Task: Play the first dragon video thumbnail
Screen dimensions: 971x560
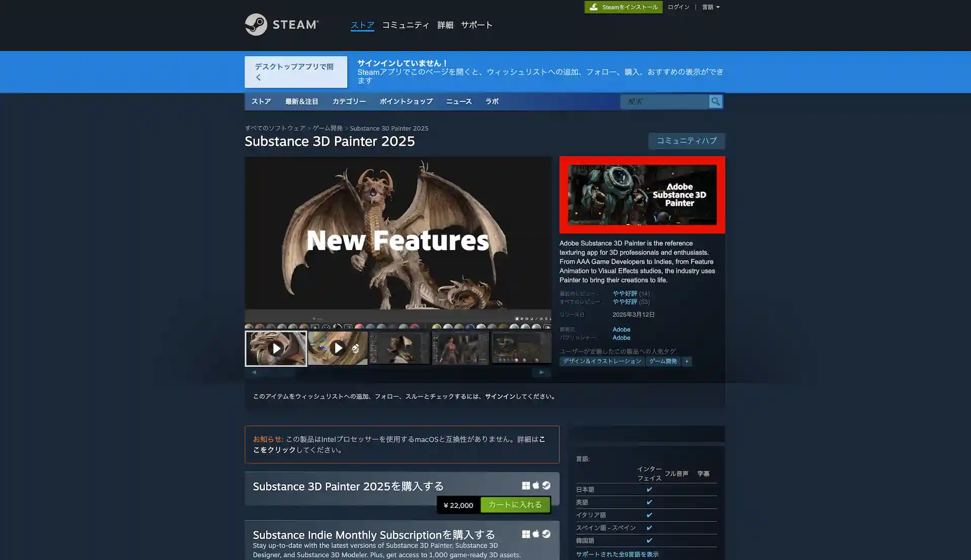Action: click(276, 348)
